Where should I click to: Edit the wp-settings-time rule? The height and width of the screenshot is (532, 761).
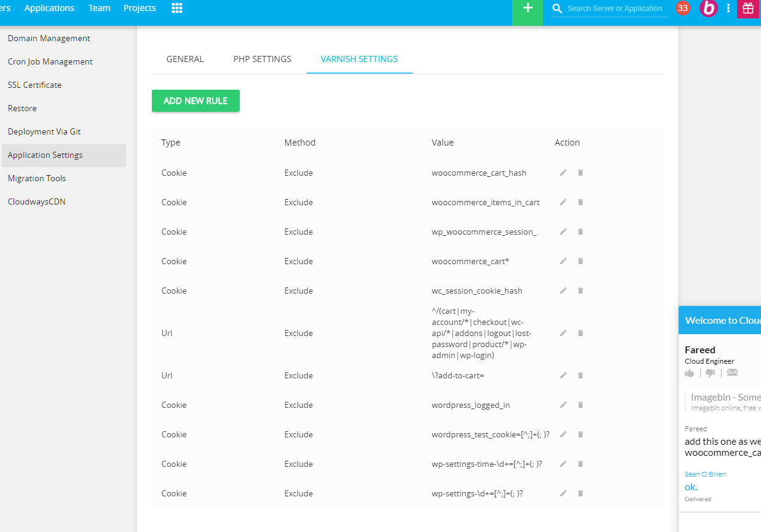563,464
